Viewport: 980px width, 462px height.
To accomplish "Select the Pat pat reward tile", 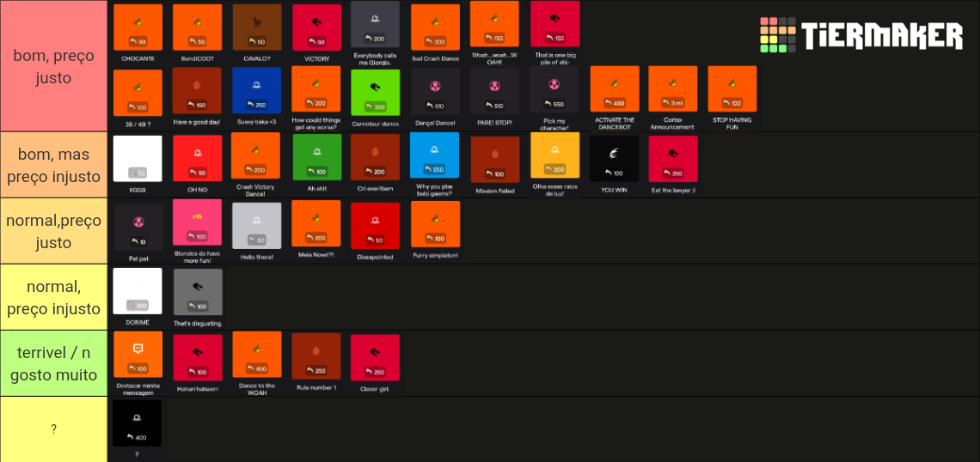I will coord(138,232).
